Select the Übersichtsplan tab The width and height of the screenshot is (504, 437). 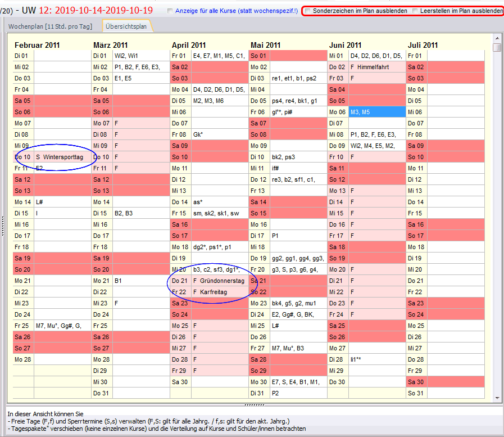coord(126,26)
